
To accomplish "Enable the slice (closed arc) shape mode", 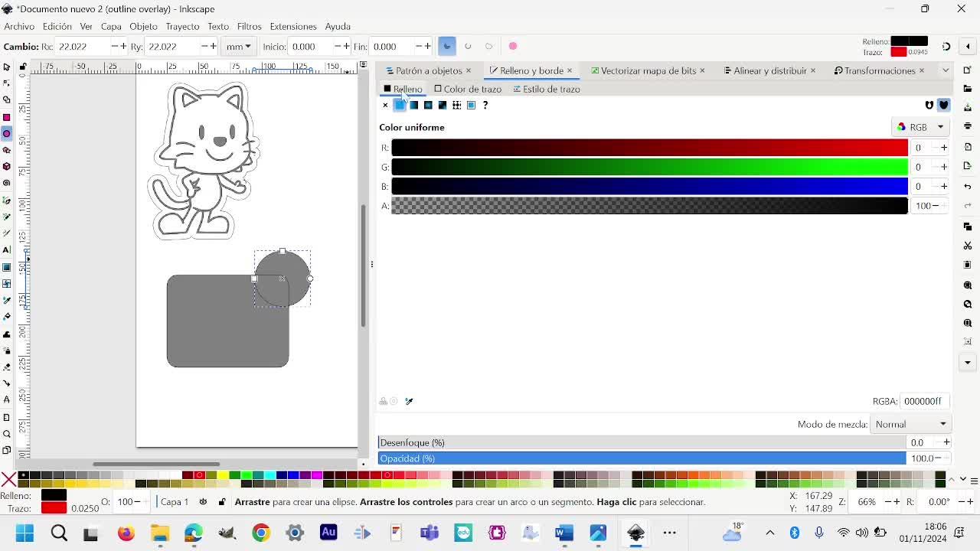I will click(447, 47).
